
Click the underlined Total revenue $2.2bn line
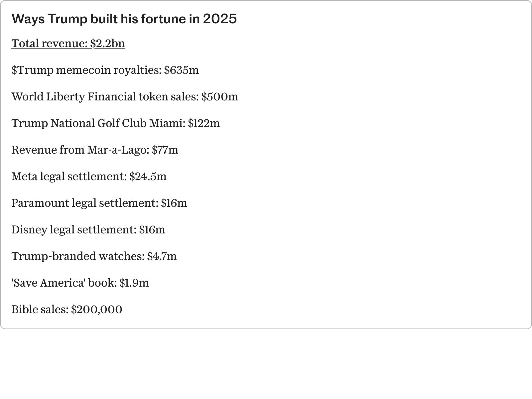click(68, 44)
